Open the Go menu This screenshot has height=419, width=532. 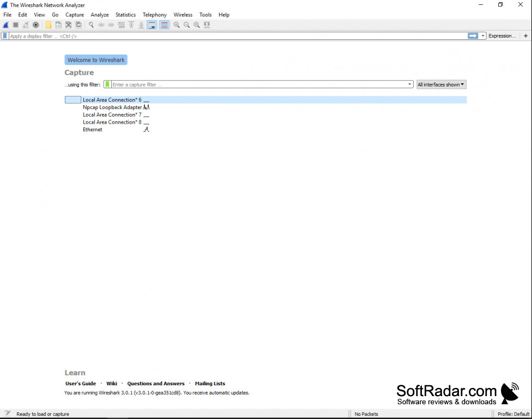click(x=55, y=15)
